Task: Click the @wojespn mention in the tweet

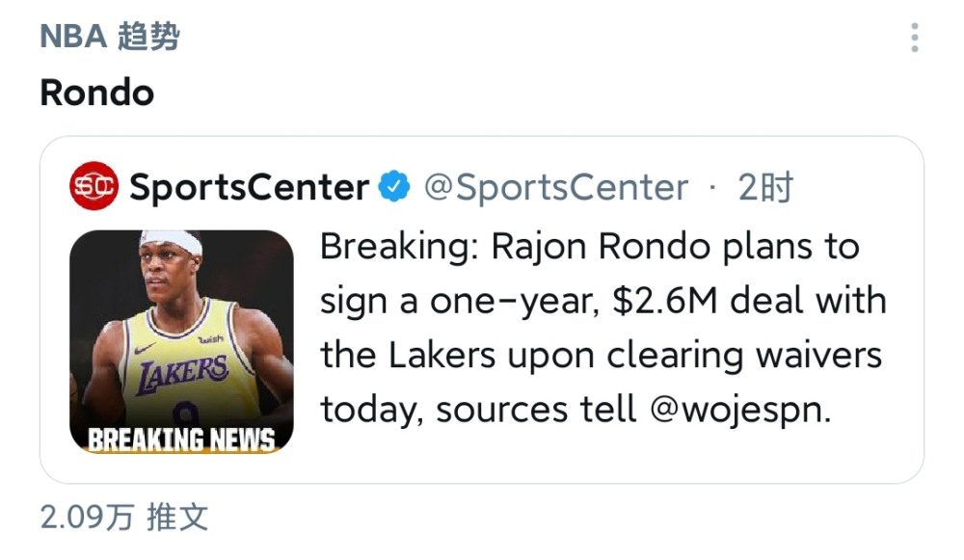Action: tap(740, 410)
